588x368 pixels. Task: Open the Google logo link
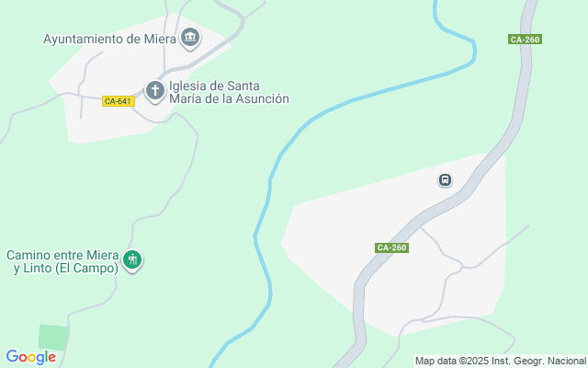point(31,357)
